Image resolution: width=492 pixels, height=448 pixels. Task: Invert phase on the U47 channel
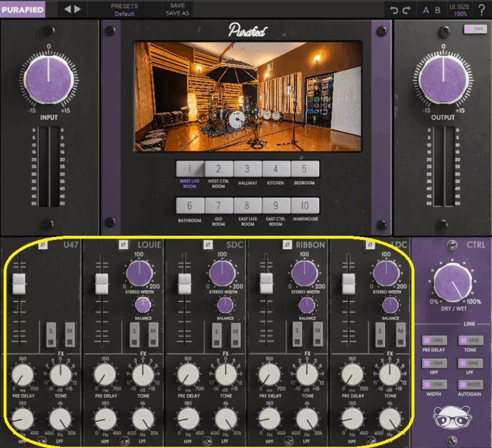tap(43, 245)
